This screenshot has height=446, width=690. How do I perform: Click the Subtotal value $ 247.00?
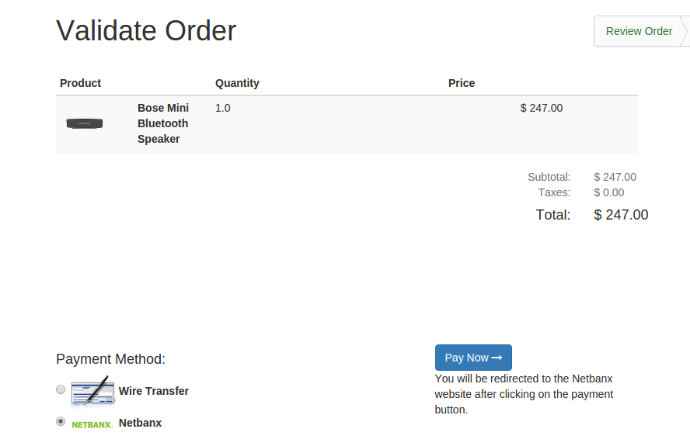coord(615,177)
